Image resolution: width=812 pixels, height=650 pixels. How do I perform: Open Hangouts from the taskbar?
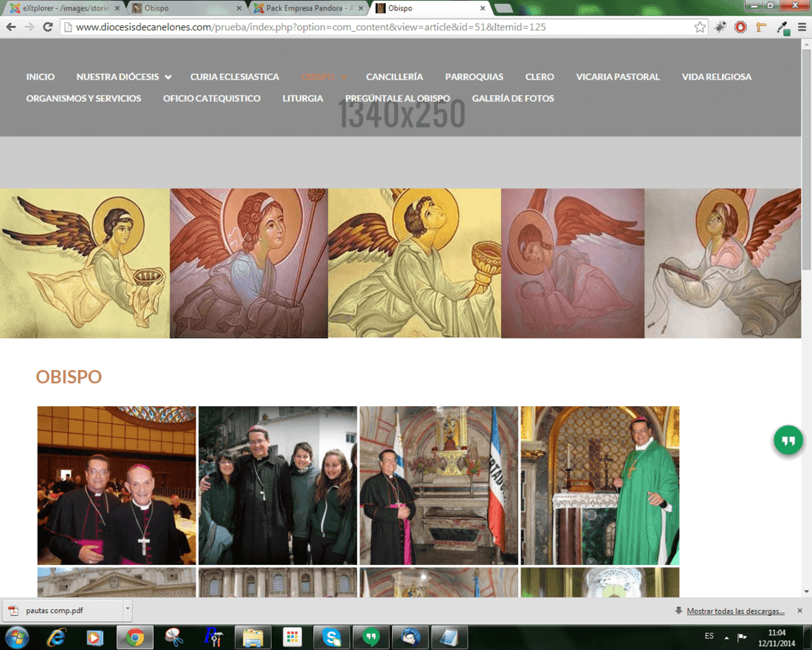coord(371,637)
